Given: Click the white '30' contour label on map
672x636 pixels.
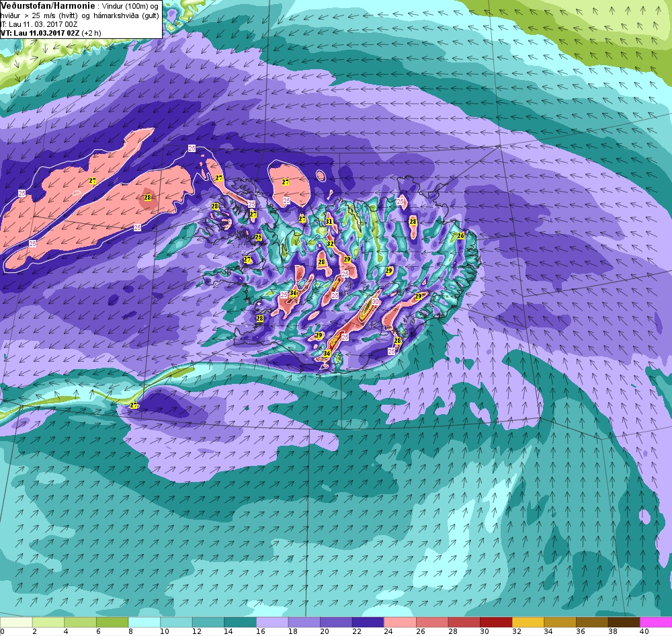Looking at the screenshot, I should [376, 302].
